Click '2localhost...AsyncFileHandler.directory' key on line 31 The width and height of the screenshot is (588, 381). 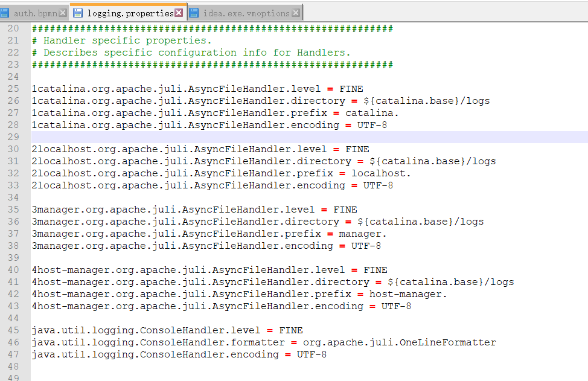(x=191, y=162)
